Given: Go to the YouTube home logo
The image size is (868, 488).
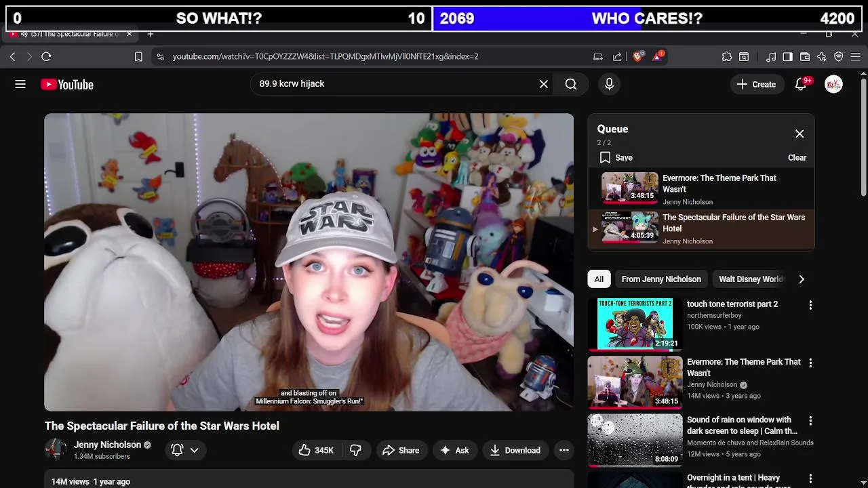Looking at the screenshot, I should pyautogui.click(x=66, y=85).
